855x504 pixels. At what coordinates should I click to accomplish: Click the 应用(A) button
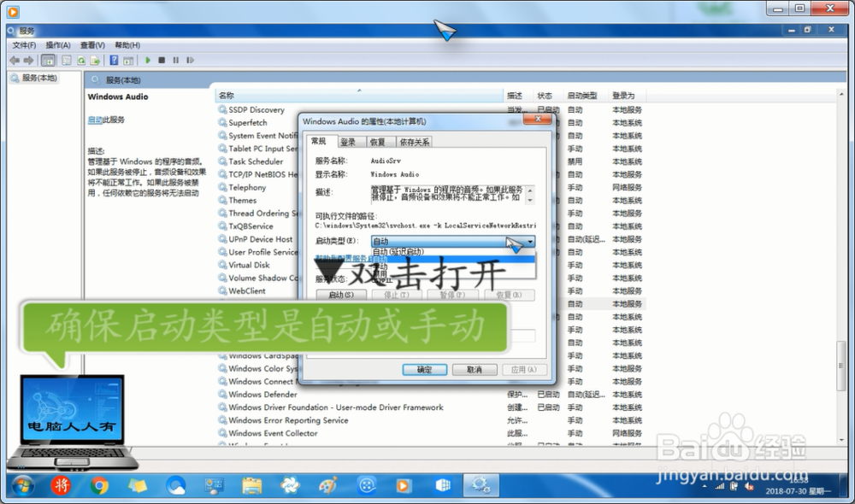click(x=523, y=369)
